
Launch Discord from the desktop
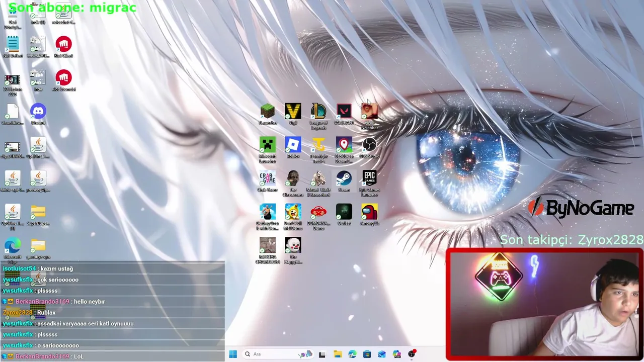[38, 112]
